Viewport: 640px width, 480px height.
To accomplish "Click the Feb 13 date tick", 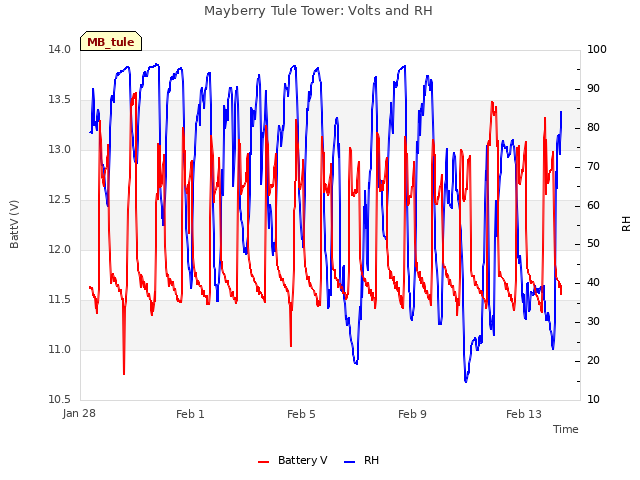I will coord(524,414).
